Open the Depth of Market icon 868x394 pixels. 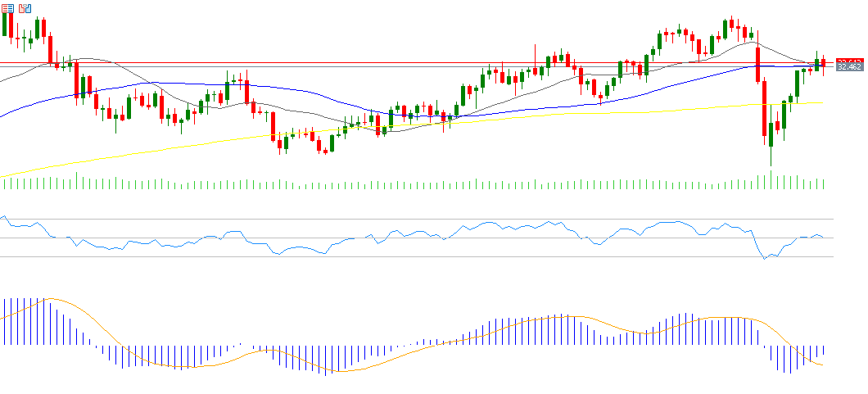[x=24, y=8]
